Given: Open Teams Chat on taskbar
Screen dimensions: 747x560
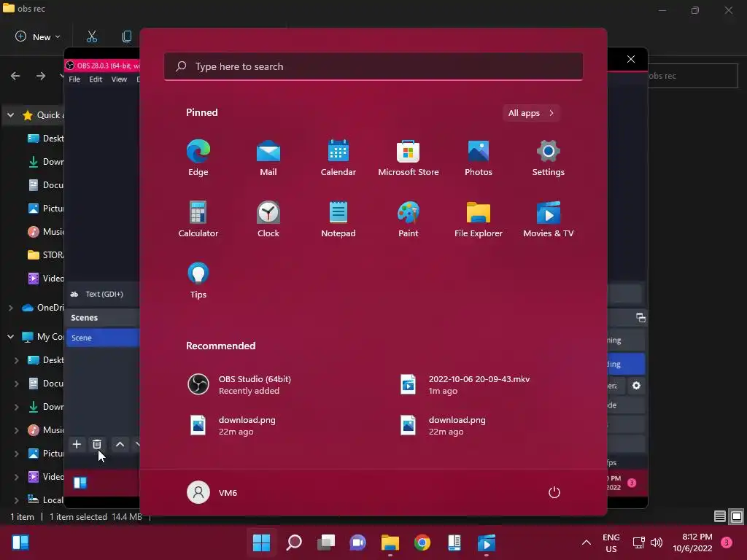Looking at the screenshot, I should (358, 542).
